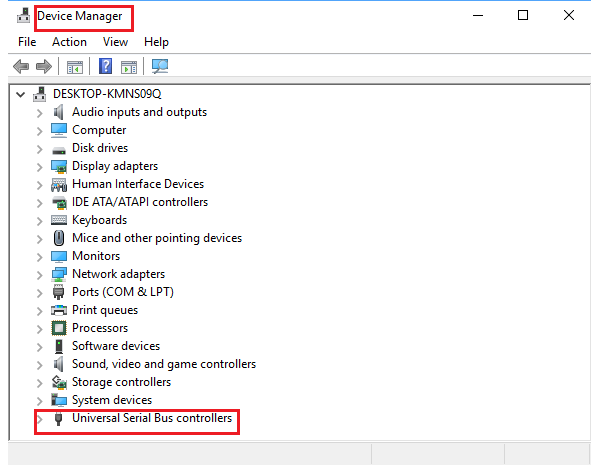This screenshot has width=600, height=465.
Task: Click the Keyboards device icon
Action: (x=59, y=220)
